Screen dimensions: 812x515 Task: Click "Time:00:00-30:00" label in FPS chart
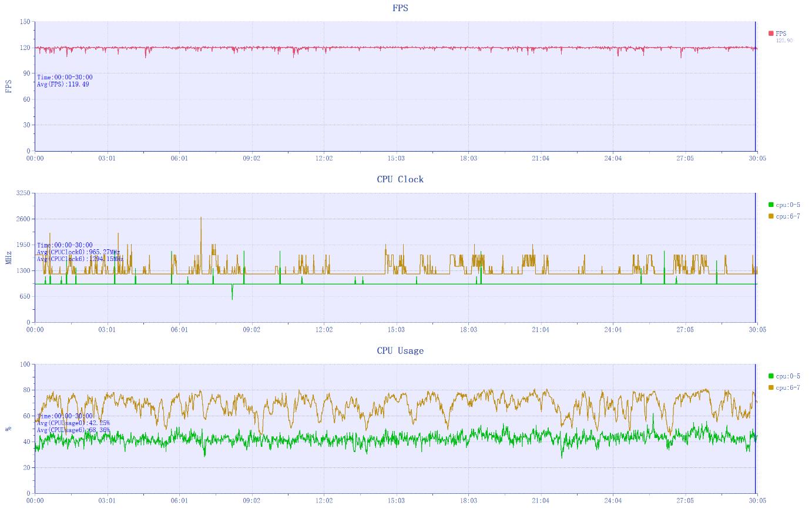click(x=65, y=77)
